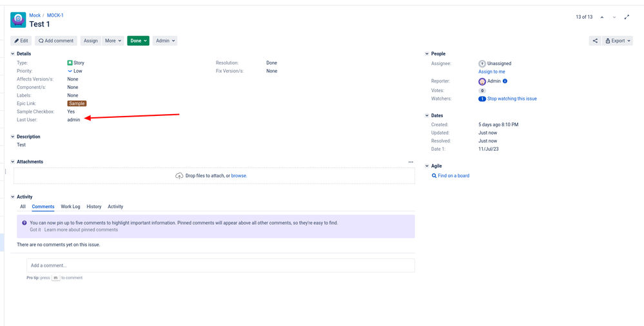This screenshot has width=644, height=326.
Task: Click the Resolution value Done
Action: (x=271, y=63)
